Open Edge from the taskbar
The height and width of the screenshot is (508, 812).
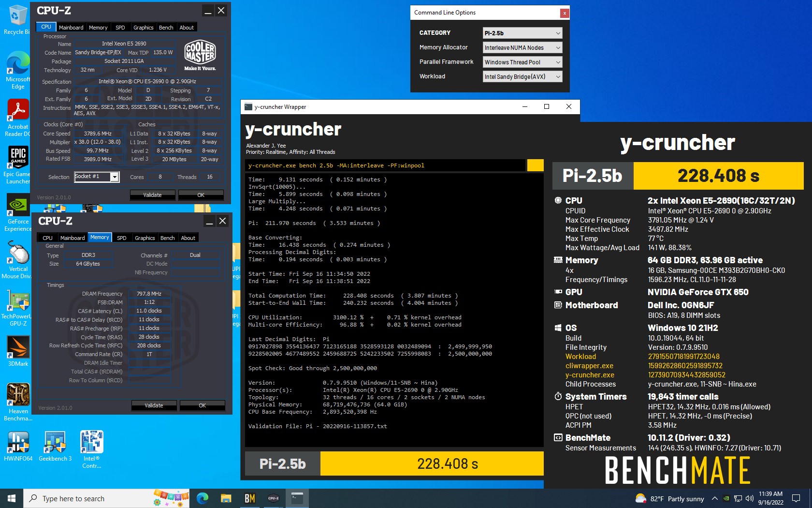203,498
